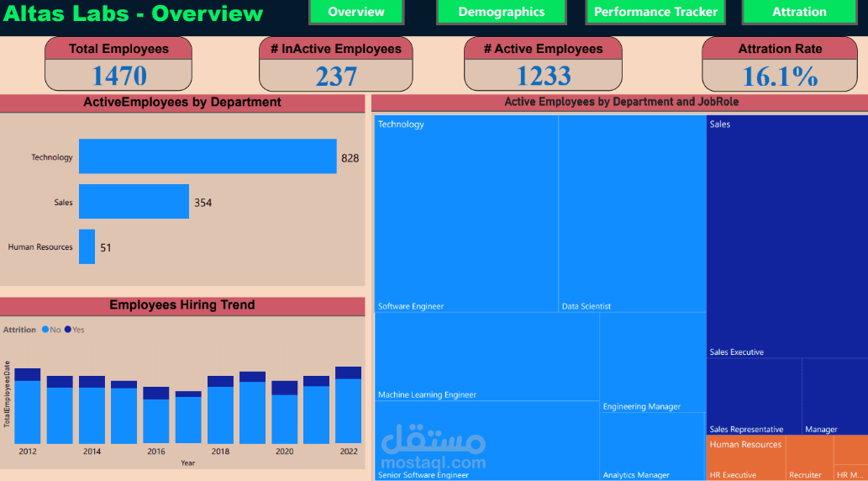The height and width of the screenshot is (481, 868).
Task: Select the 2022 hiring trend column
Action: tap(348, 405)
